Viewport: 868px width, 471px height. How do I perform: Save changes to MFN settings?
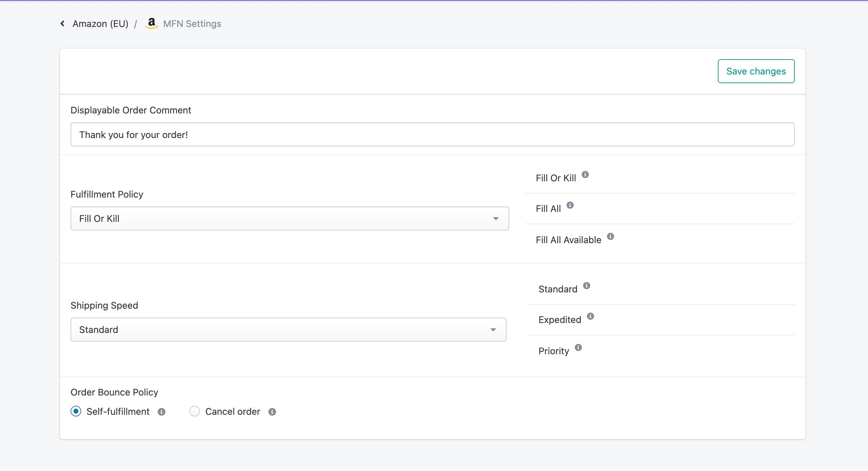(x=756, y=71)
